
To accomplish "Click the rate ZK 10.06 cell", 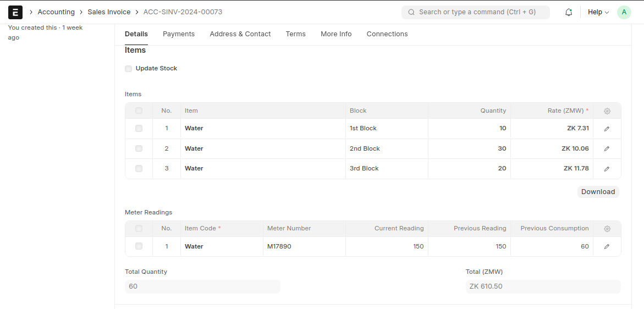I will (x=552, y=148).
